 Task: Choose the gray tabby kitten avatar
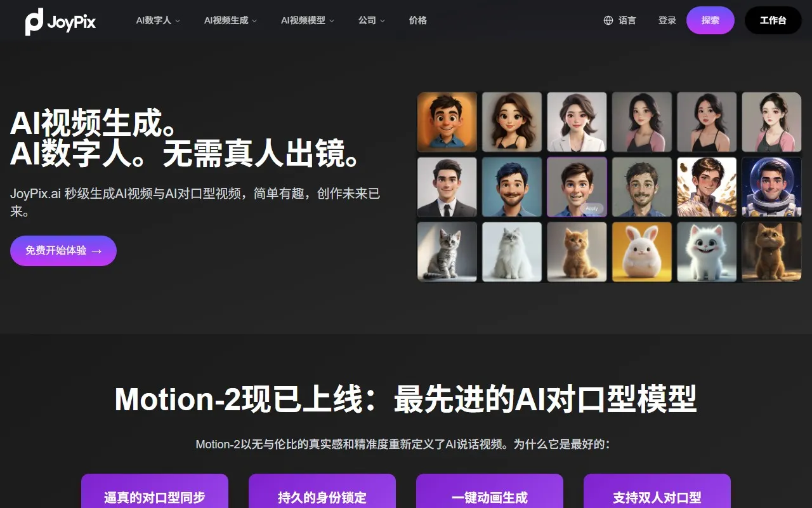[447, 251]
